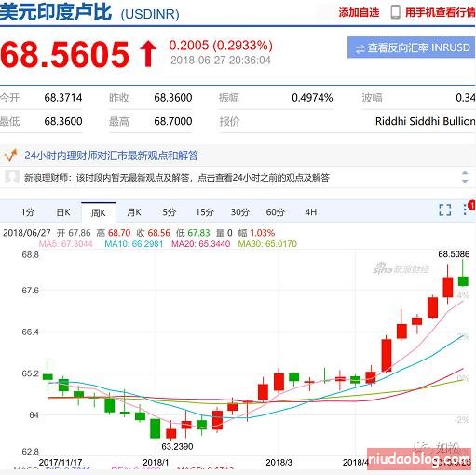Image resolution: width=476 pixels, height=475 pixels.
Task: Click the last green candlestick on chart
Action: click(x=463, y=280)
